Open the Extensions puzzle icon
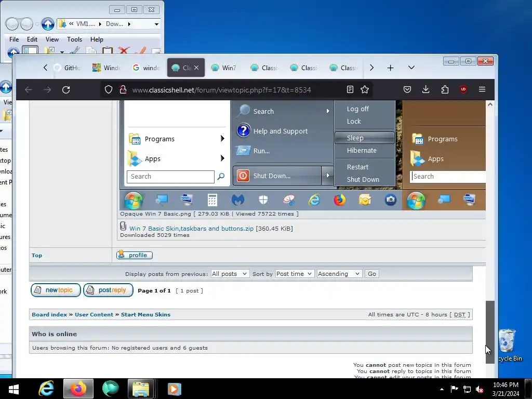Viewport: 532px width, 399px height. click(x=445, y=89)
